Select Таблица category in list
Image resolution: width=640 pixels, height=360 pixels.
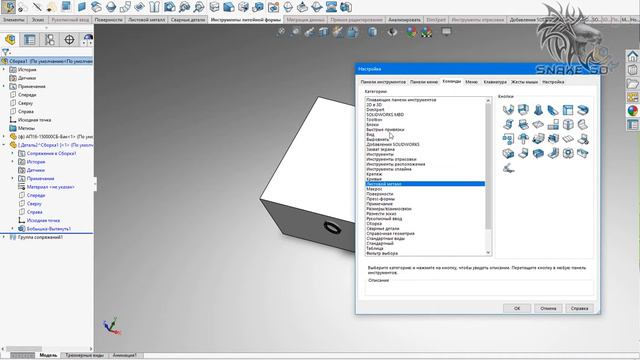(375, 248)
